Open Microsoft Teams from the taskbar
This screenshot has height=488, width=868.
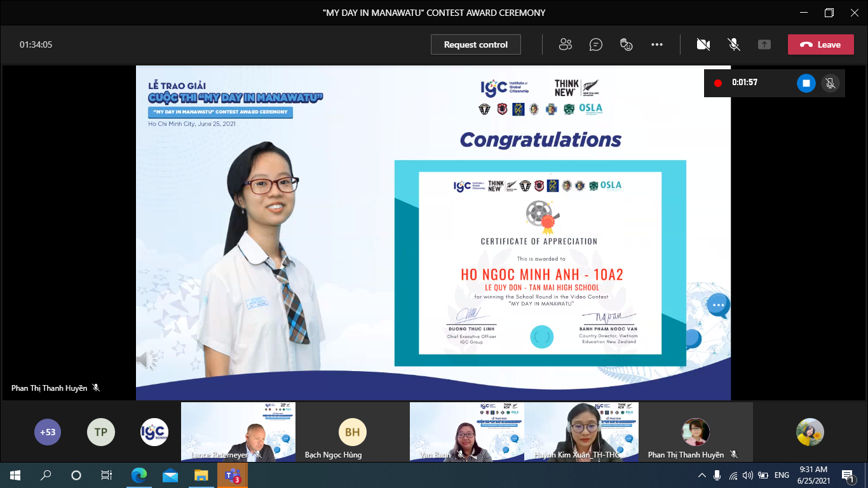point(232,475)
